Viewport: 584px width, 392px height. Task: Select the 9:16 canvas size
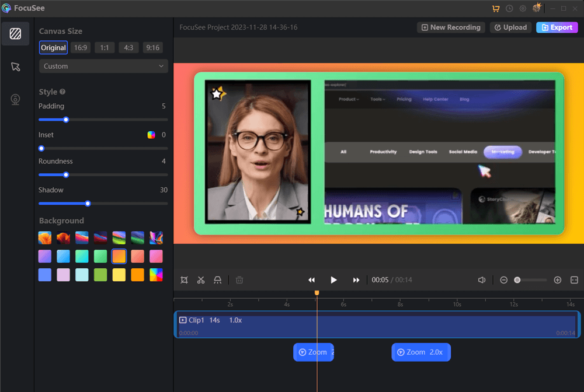(152, 48)
